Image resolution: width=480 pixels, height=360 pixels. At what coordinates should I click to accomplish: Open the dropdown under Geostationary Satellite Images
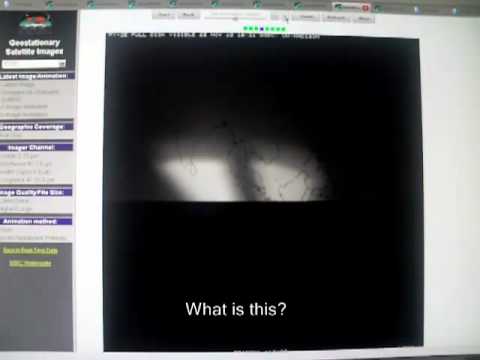(x=34, y=64)
